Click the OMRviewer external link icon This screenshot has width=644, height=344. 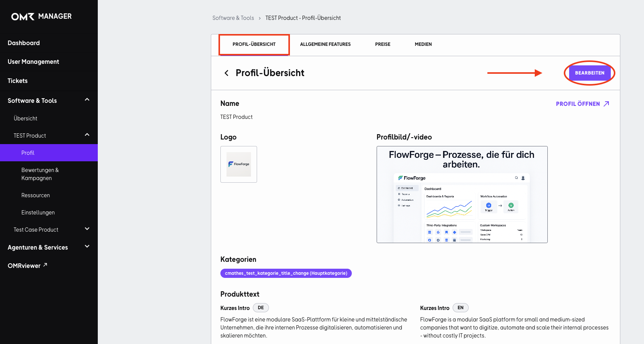pyautogui.click(x=45, y=264)
